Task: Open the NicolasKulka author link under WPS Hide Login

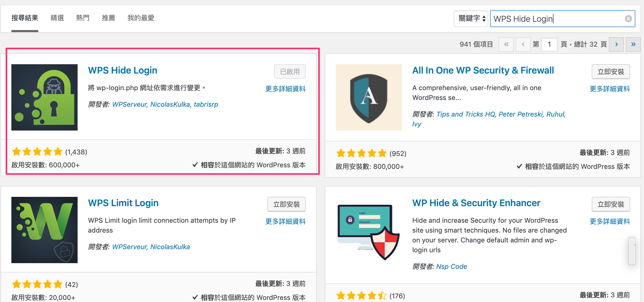Action: 170,104
